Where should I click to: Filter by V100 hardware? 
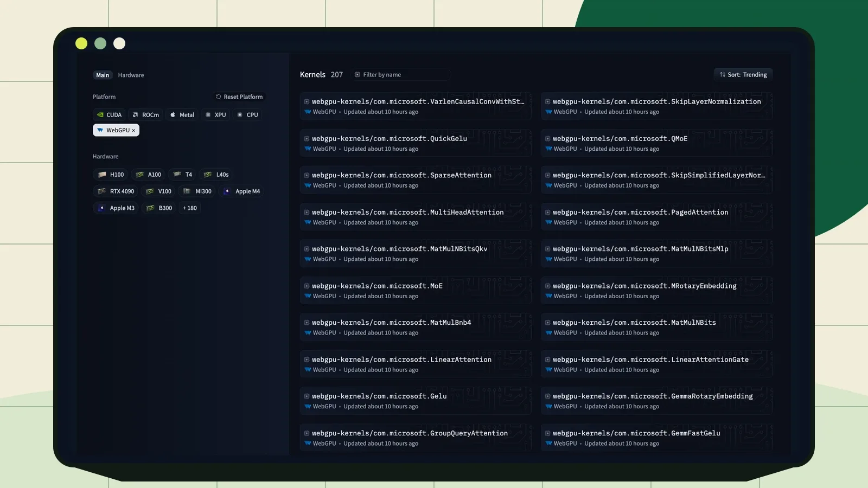[158, 191]
